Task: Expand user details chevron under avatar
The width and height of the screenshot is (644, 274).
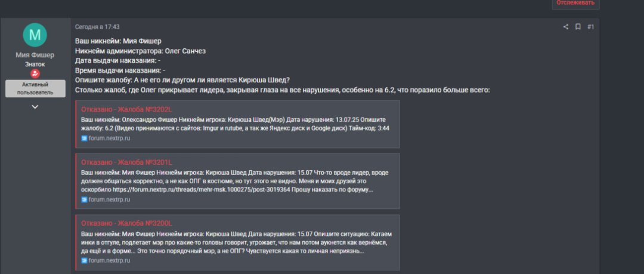Action: click(35, 107)
